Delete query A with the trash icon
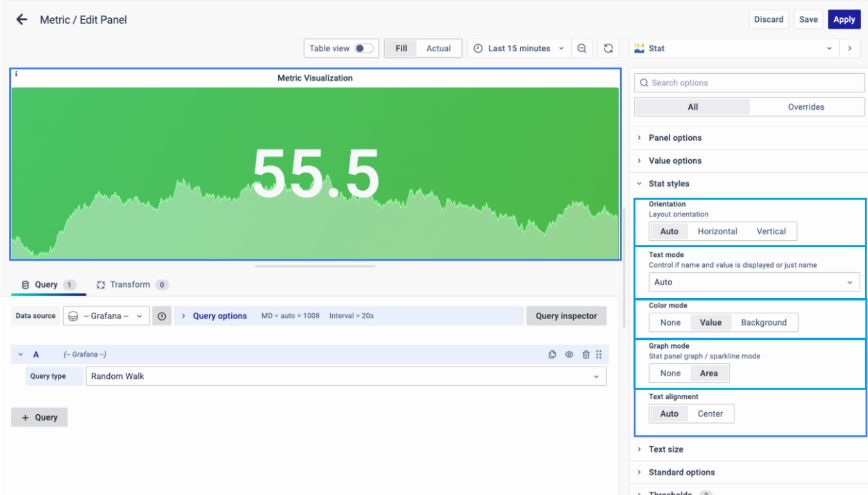 585,354
